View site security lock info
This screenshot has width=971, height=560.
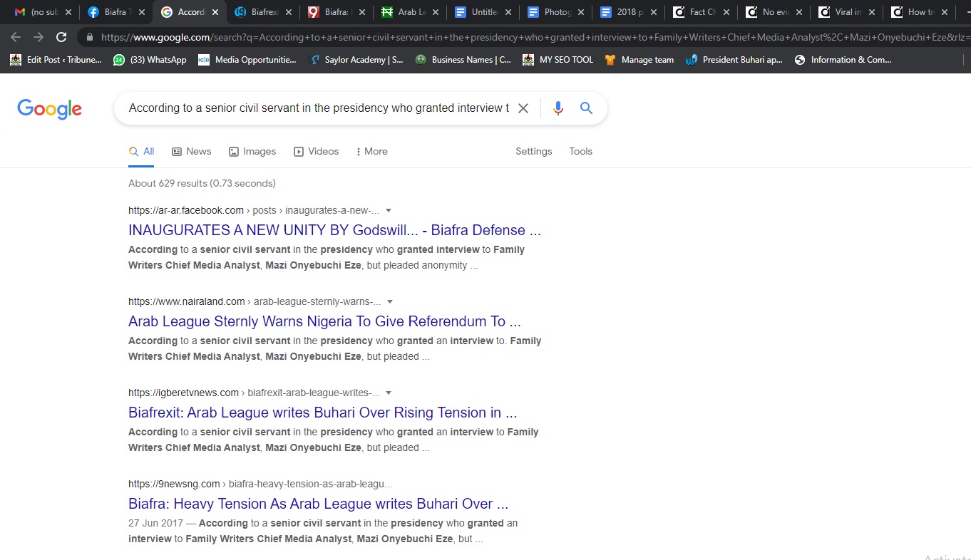pos(90,37)
